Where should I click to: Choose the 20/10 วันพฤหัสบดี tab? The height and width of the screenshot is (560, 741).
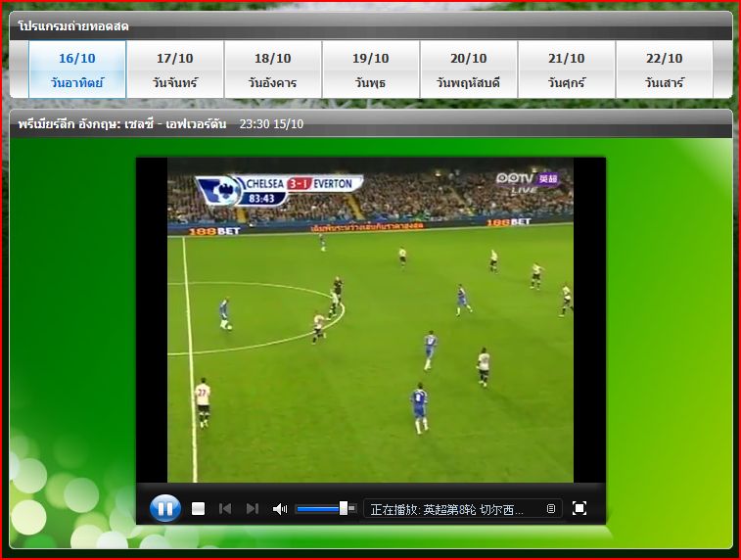pyautogui.click(x=469, y=70)
